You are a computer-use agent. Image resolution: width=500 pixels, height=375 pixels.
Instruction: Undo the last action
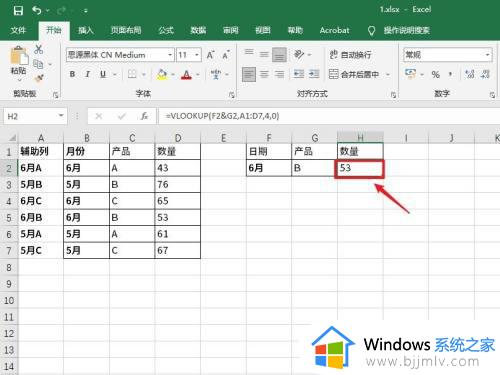coord(36,10)
